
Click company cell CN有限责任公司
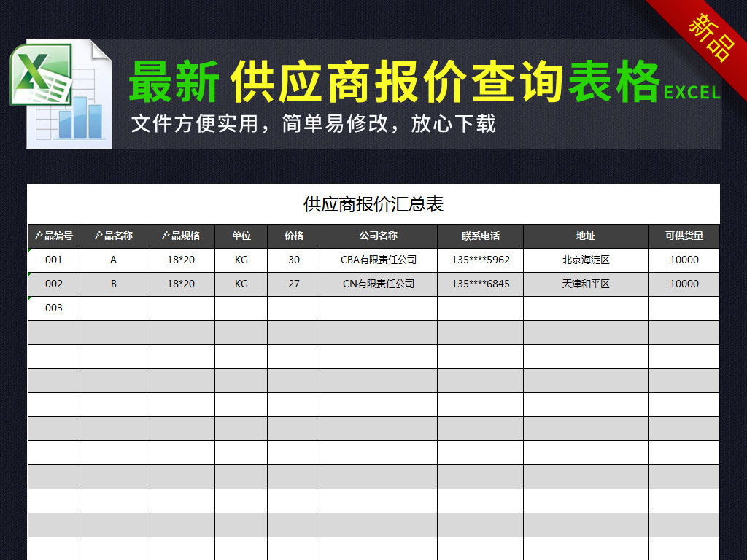coord(379,284)
